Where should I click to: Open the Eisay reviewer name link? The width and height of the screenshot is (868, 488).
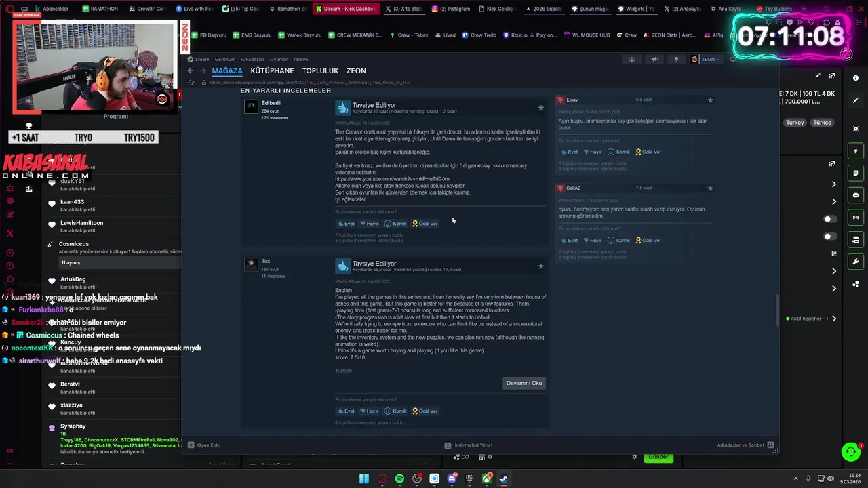[572, 100]
